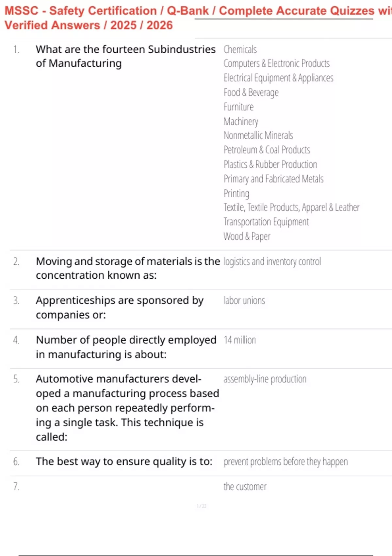Click the 'assembly-line production' answer
This screenshot has height=556, width=392.
point(265,379)
